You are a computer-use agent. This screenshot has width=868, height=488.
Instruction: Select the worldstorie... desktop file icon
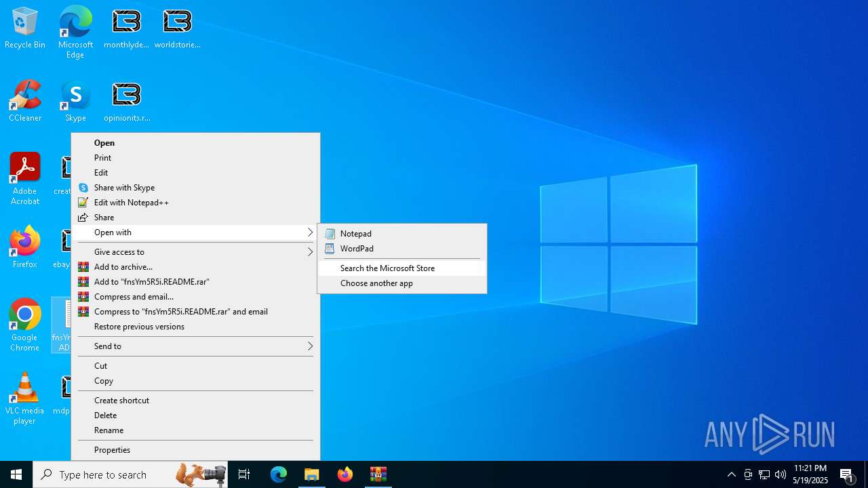(x=177, y=28)
